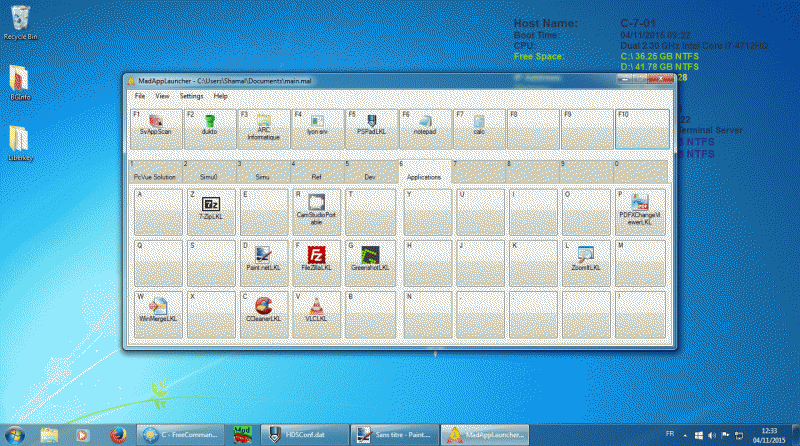This screenshot has height=446, width=800.
Task: Select empty tab number 9
Action: 587,171
